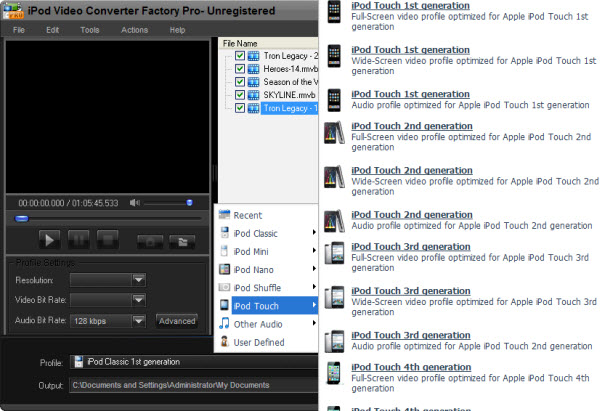Uncheck the highlighted Tron Legacy - 1 checkbox

coord(240,108)
